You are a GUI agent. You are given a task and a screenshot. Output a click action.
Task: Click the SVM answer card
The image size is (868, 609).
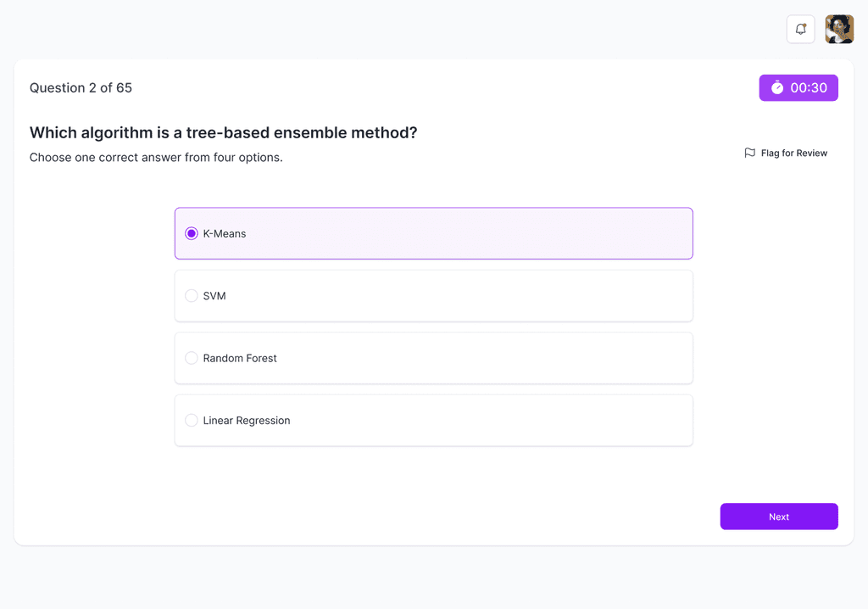433,295
